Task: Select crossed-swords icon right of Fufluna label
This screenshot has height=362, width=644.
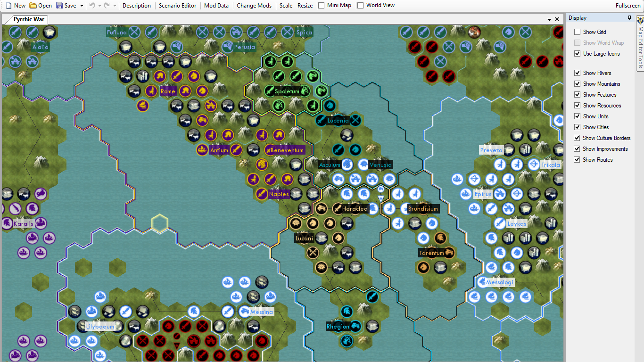Action: tap(135, 32)
